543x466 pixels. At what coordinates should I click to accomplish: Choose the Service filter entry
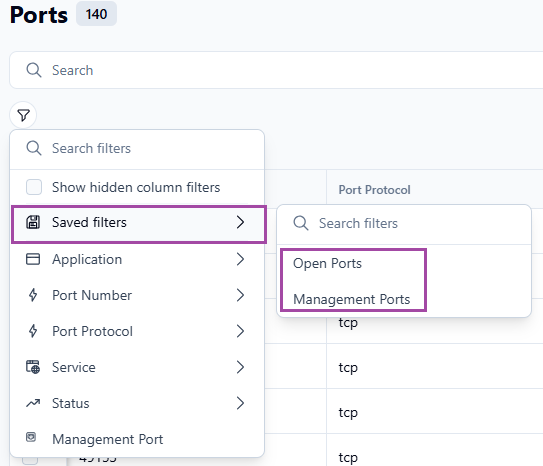tap(137, 367)
